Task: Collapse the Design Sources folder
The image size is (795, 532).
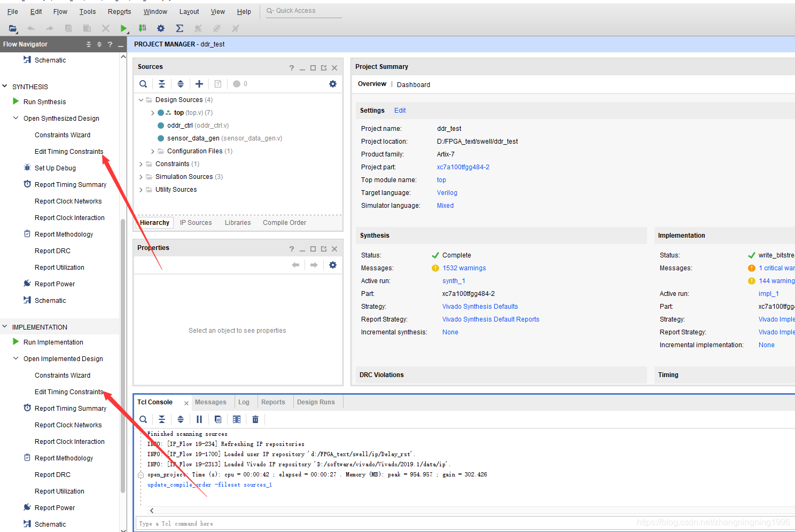Action: click(x=141, y=100)
